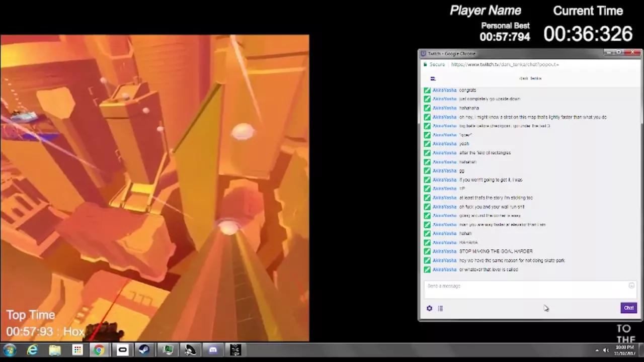Screen dimensions: 644x362
Task: Click the volume icon in system tray
Action: [606, 350]
